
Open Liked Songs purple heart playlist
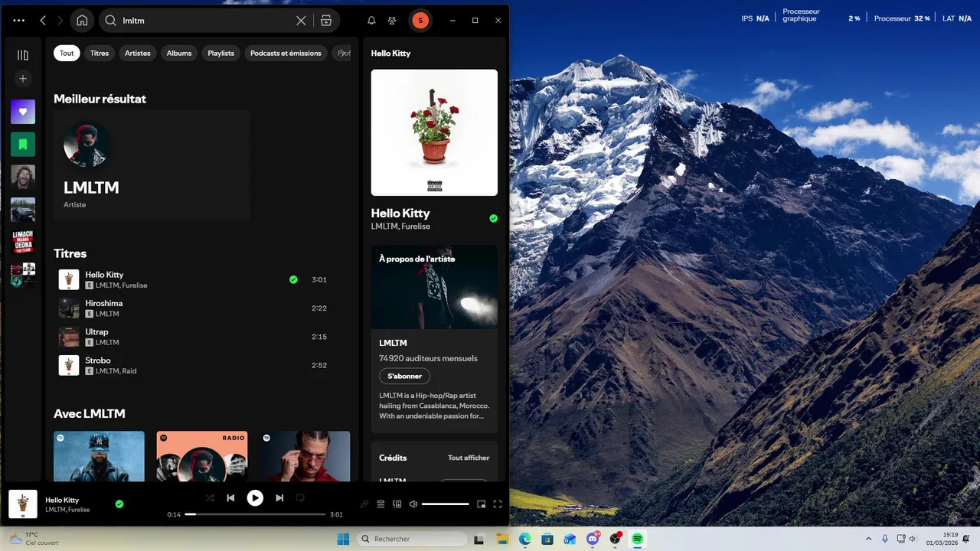tap(23, 112)
